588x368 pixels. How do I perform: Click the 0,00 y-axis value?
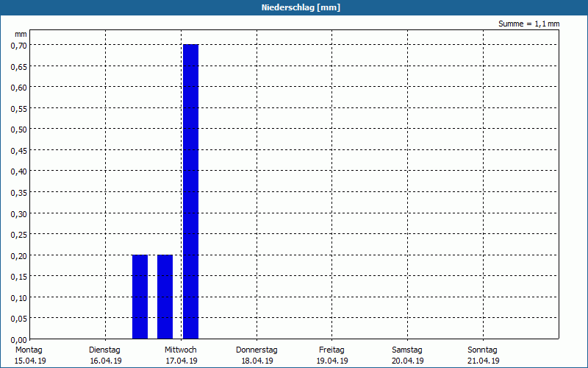[19, 340]
